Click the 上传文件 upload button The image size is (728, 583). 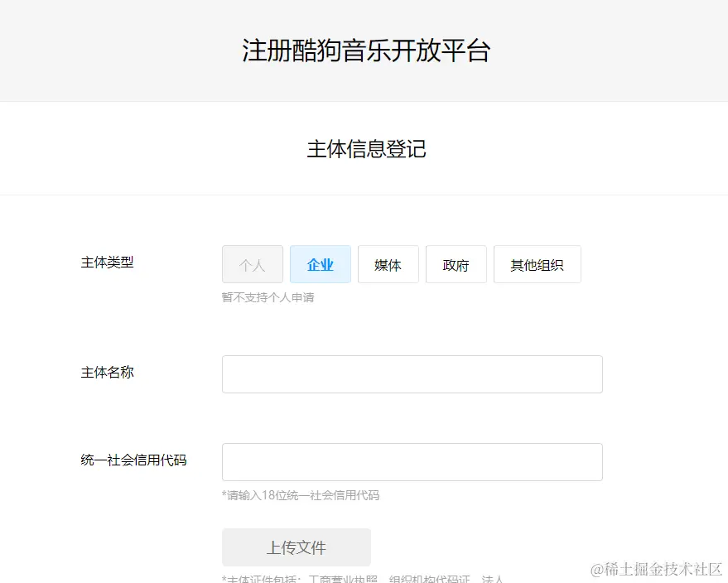click(x=296, y=547)
